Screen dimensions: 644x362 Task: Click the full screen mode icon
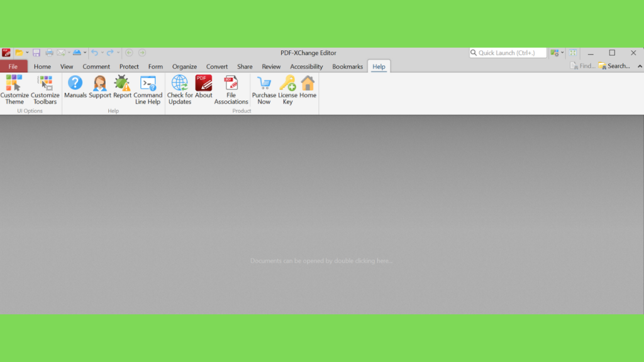point(573,53)
